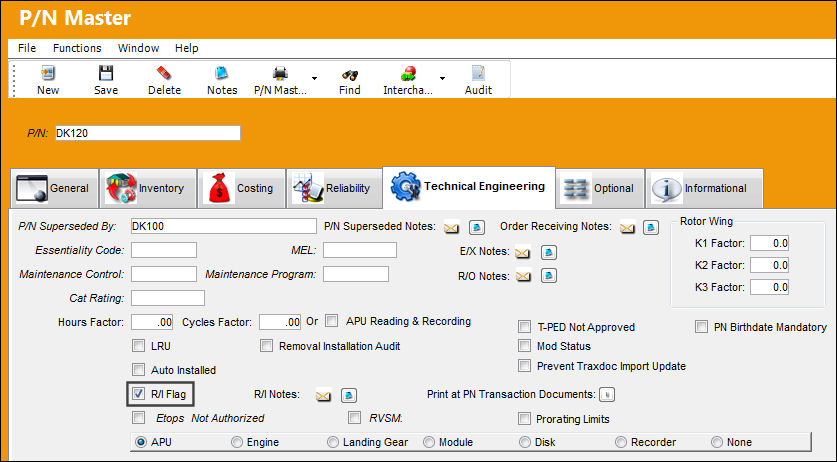Open the Interchangeable toolbar icon

(x=408, y=73)
